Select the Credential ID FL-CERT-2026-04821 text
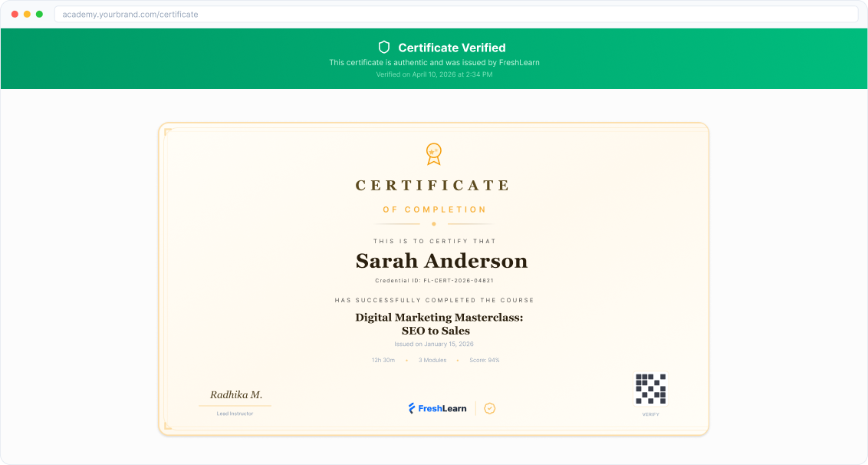This screenshot has height=465, width=868. point(434,280)
